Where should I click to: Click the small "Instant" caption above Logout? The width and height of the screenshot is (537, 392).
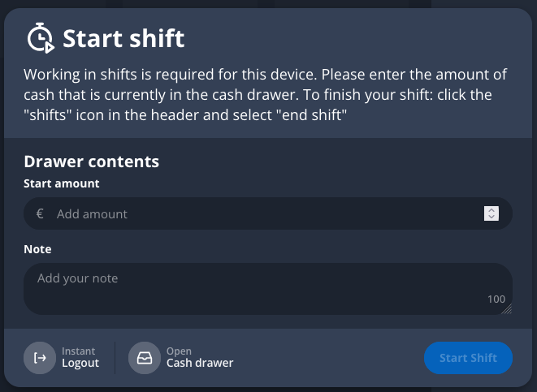click(78, 351)
